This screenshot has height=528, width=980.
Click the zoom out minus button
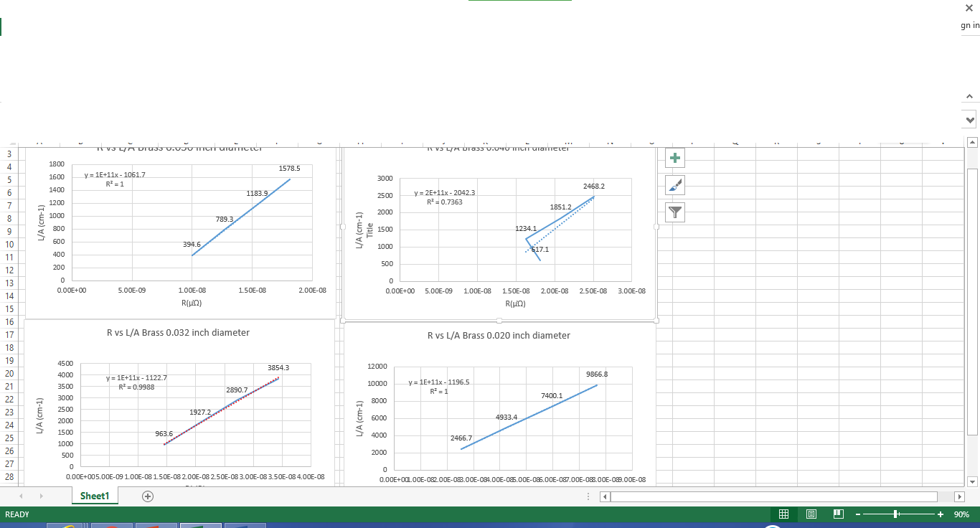click(x=857, y=514)
